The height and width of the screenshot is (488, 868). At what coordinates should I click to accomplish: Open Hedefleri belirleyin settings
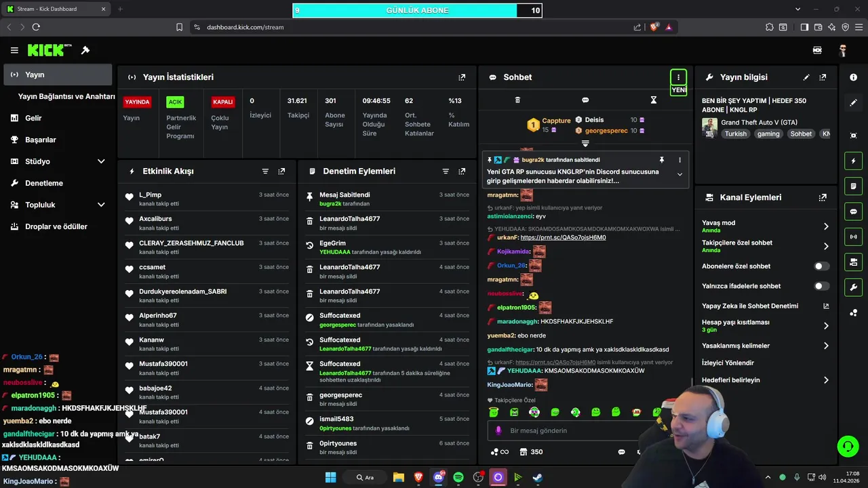pos(766,380)
